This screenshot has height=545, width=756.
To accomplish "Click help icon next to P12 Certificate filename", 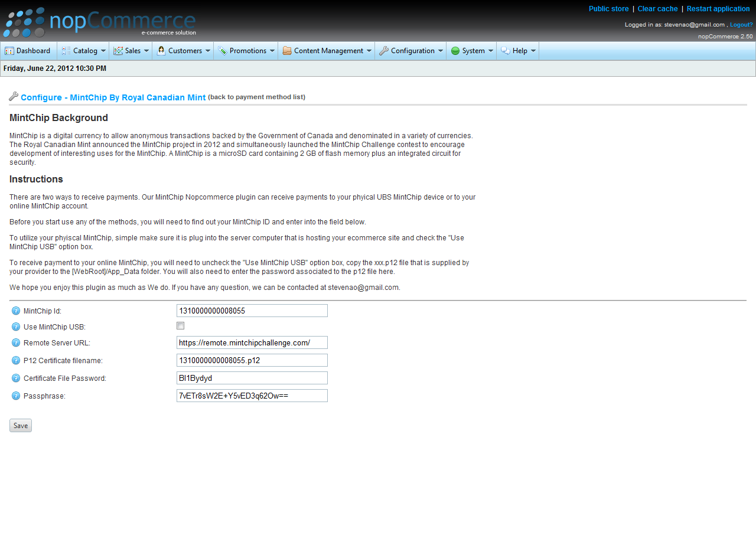I will 16,360.
